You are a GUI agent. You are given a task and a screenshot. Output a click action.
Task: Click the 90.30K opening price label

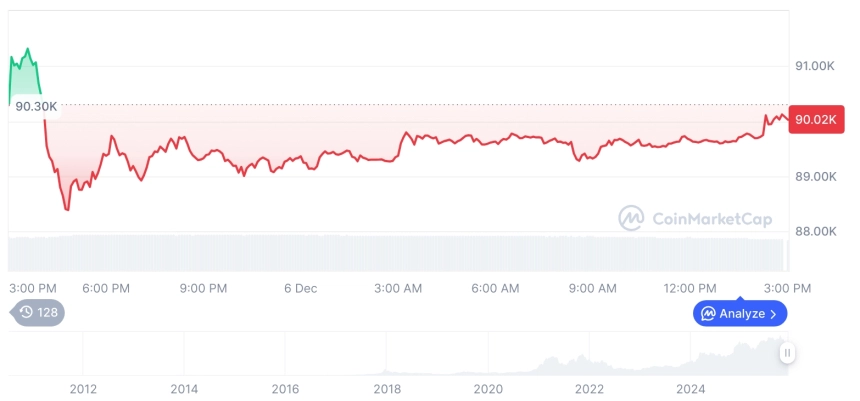click(36, 105)
